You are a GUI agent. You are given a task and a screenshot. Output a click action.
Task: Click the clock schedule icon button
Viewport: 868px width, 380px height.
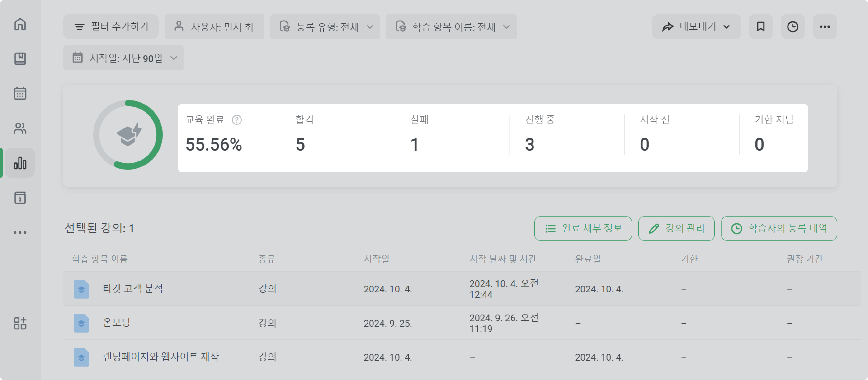pyautogui.click(x=793, y=27)
